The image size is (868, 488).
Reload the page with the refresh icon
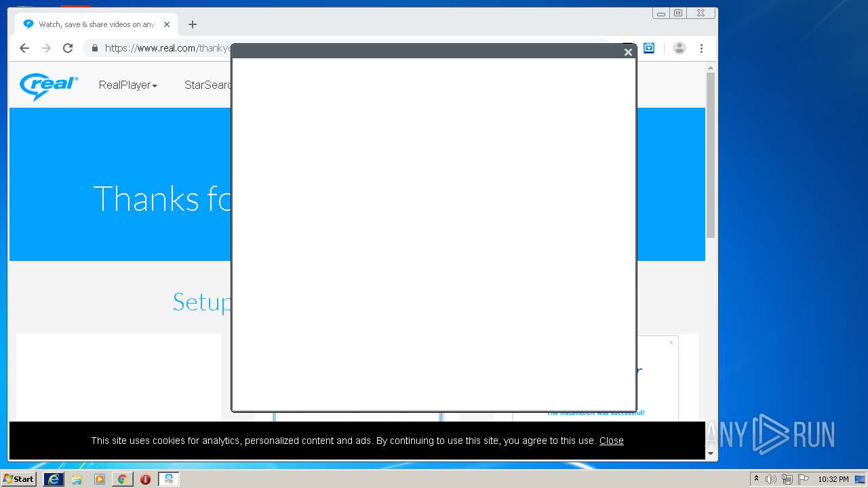[x=68, y=48]
